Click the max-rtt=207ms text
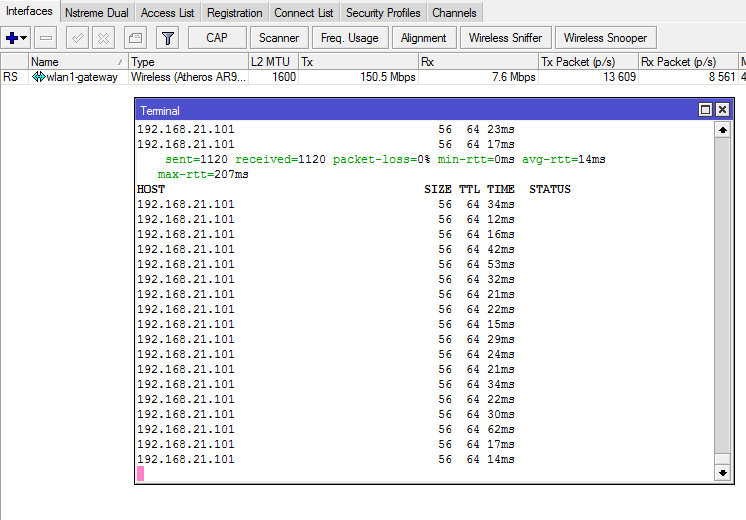The height and width of the screenshot is (520, 746). tap(203, 175)
